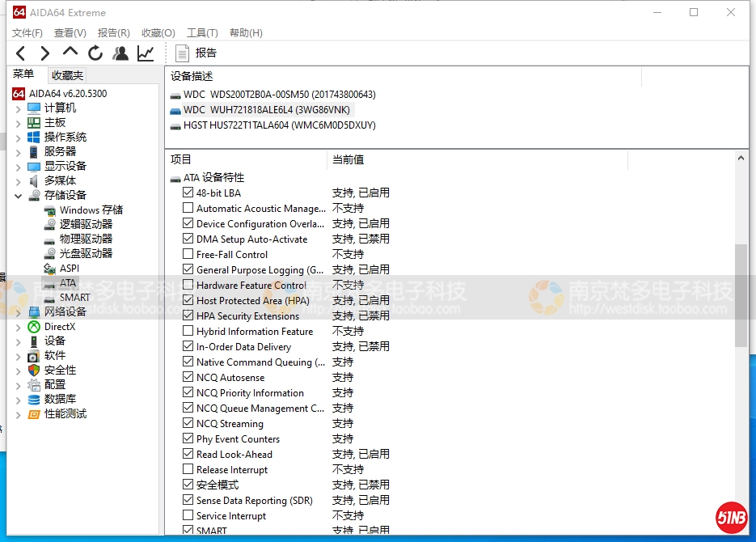The image size is (756, 542).
Task: Select the SMART item under storage
Action: click(74, 298)
